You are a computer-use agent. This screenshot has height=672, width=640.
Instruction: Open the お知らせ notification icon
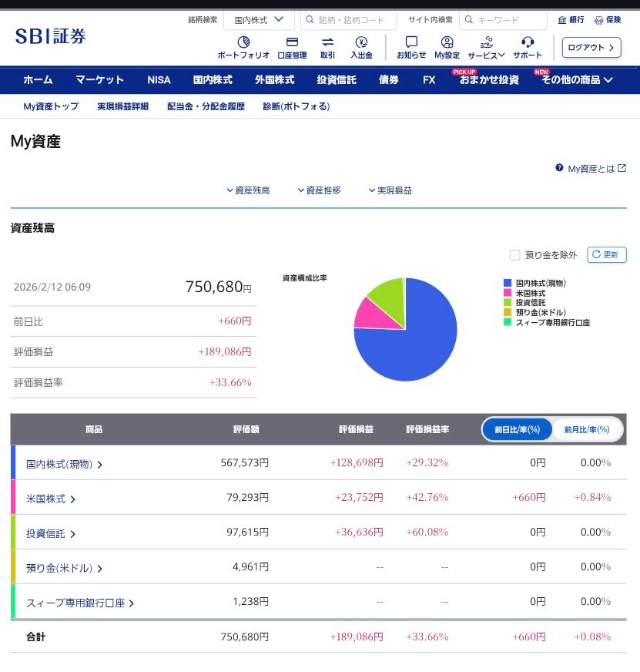click(x=411, y=42)
